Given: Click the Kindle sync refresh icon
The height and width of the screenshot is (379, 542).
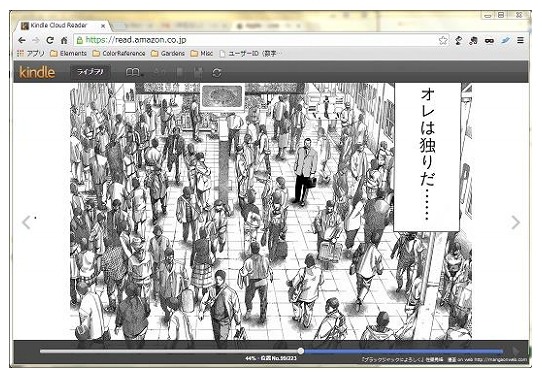Looking at the screenshot, I should click(217, 73).
